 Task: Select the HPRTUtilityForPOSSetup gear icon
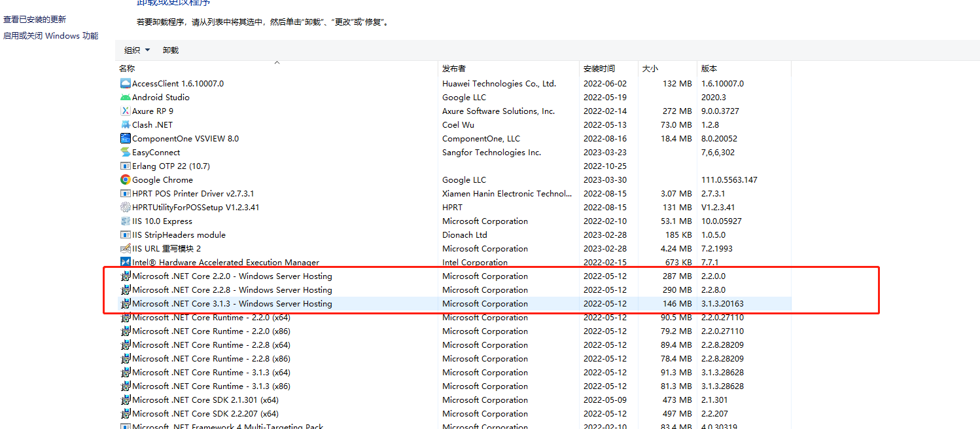[x=126, y=207]
